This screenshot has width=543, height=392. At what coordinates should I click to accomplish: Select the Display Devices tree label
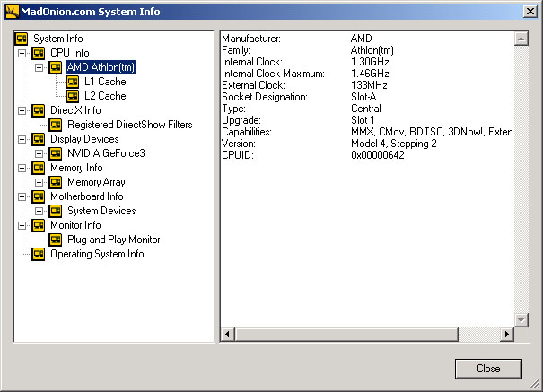point(84,139)
